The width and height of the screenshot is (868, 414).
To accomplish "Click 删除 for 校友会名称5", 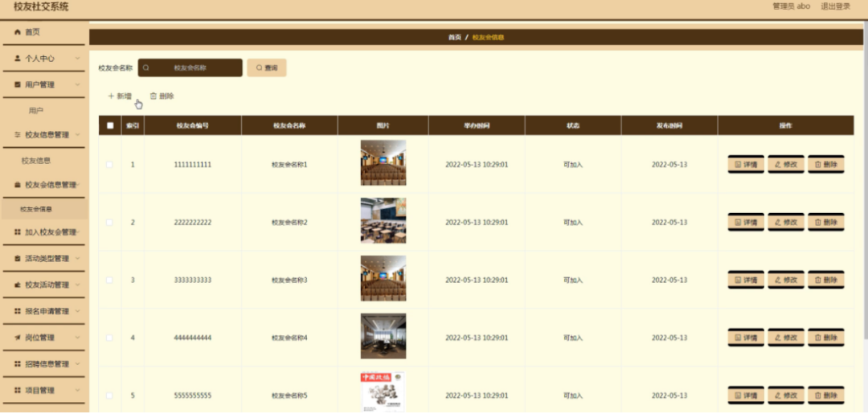I will tap(826, 396).
